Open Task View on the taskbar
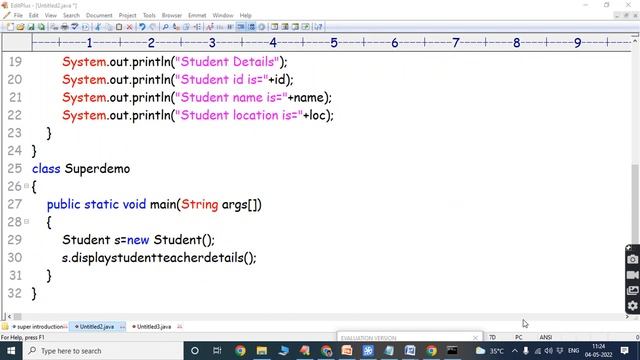640x360 pixels. pos(217,351)
